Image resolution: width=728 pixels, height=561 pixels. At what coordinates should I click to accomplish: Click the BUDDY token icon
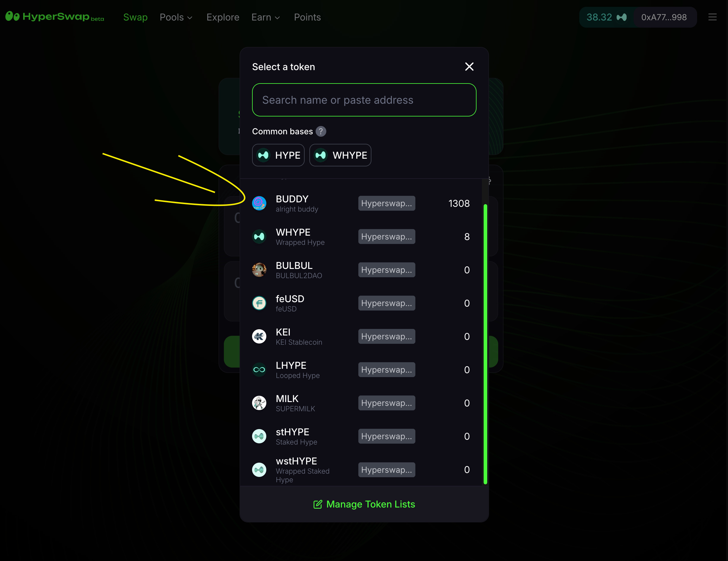[259, 204]
